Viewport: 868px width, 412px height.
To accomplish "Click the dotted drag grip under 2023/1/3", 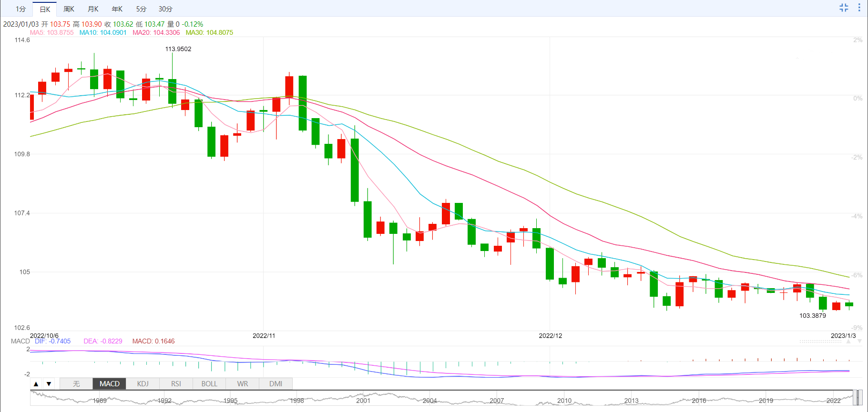I will pos(820,341).
